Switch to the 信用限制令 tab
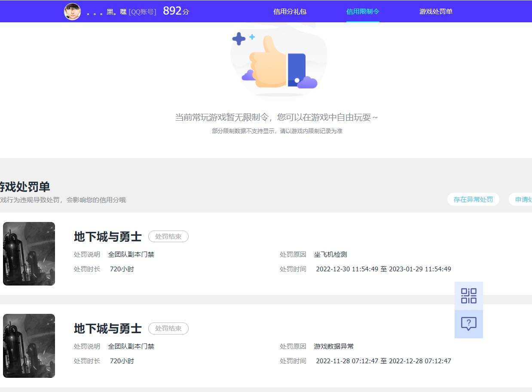This screenshot has height=392, width=532. click(363, 12)
